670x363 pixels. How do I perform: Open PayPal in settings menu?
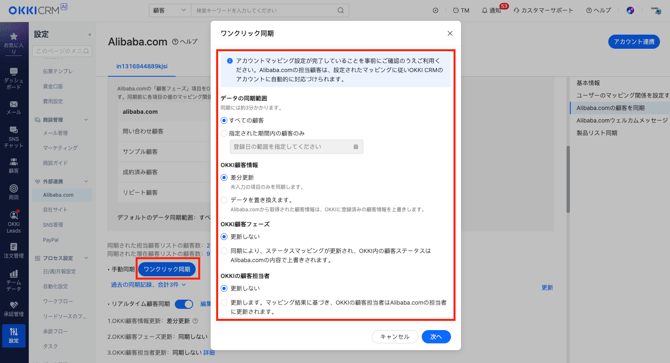50,240
